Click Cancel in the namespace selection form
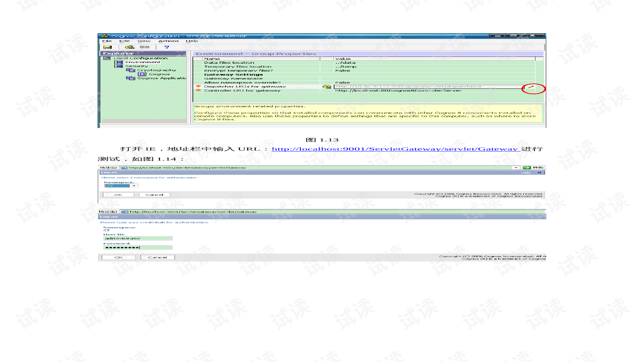The width and height of the screenshot is (644, 362). pos(154,195)
